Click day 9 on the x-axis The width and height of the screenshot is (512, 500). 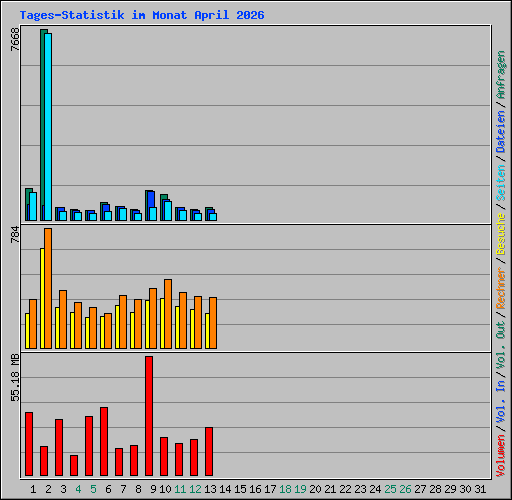153,489
